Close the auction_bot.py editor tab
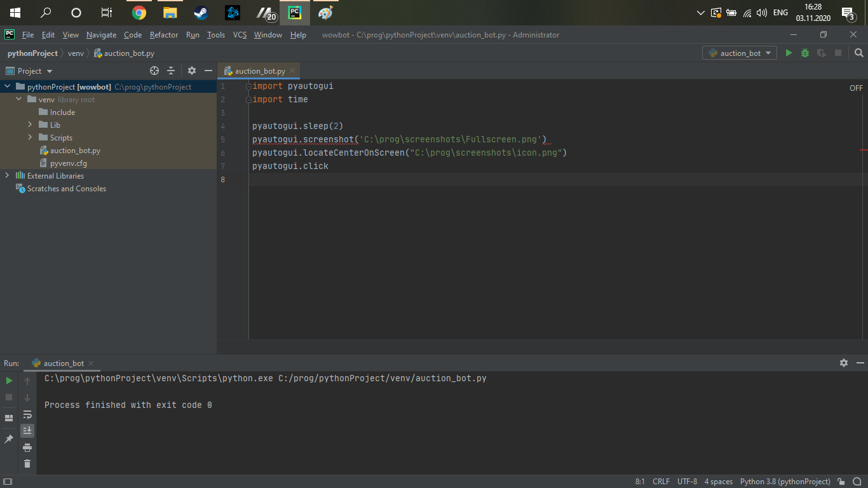This screenshot has height=488, width=868. pyautogui.click(x=292, y=71)
